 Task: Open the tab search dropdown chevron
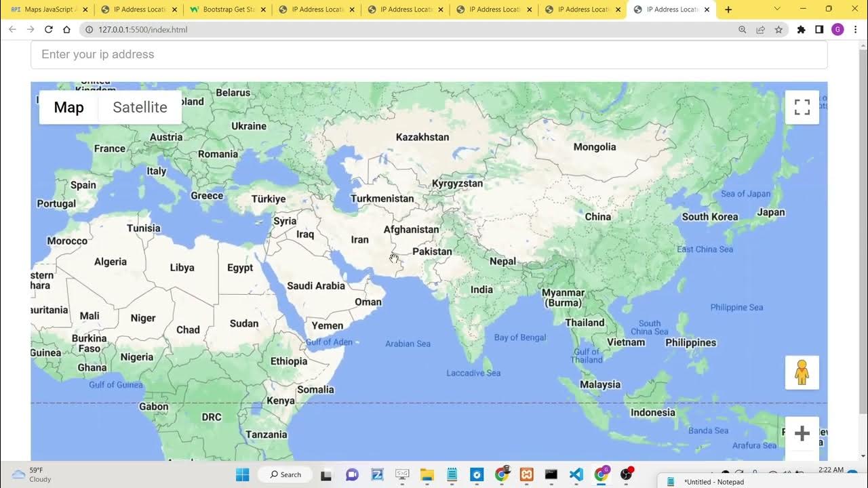point(777,9)
